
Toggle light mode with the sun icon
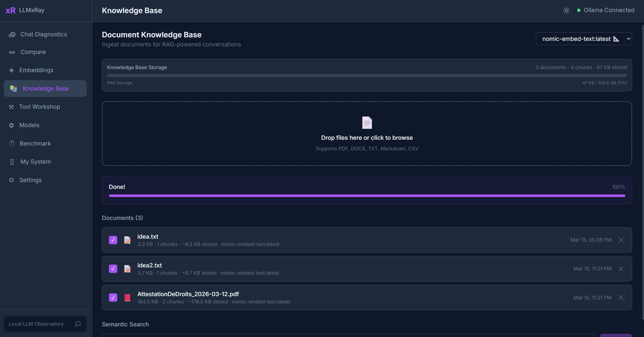coord(566,10)
